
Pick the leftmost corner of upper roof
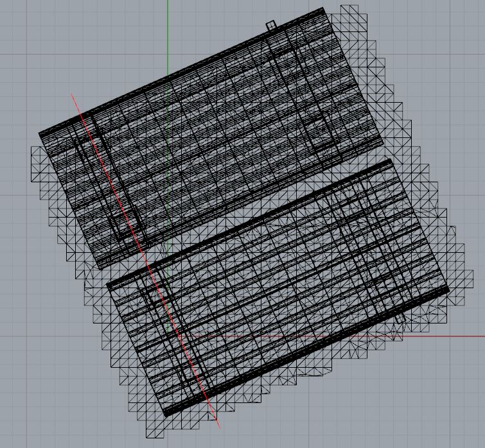click(40, 135)
